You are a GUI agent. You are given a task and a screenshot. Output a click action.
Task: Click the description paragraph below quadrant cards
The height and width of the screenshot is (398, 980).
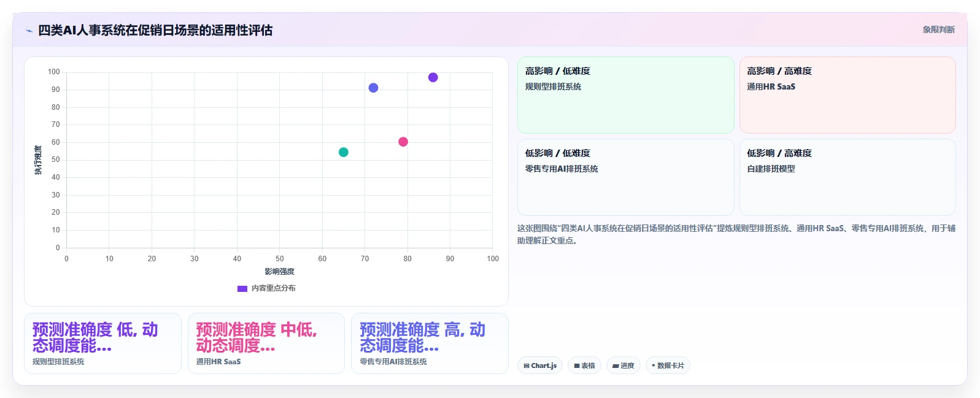point(736,234)
